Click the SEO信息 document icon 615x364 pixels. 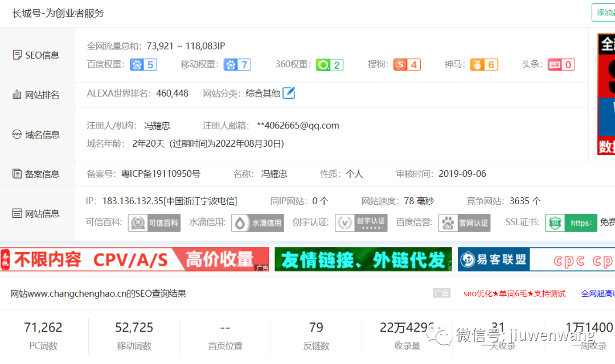pos(17,55)
